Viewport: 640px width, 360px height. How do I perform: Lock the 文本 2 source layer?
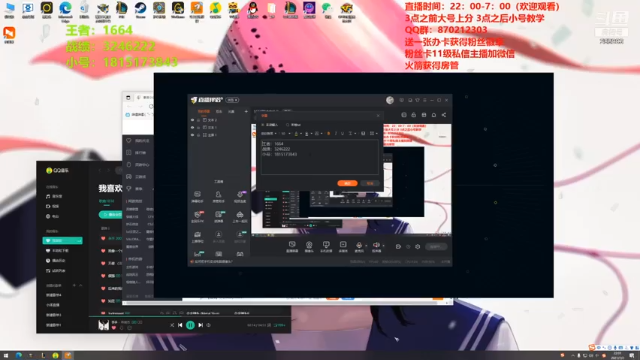pos(198,120)
